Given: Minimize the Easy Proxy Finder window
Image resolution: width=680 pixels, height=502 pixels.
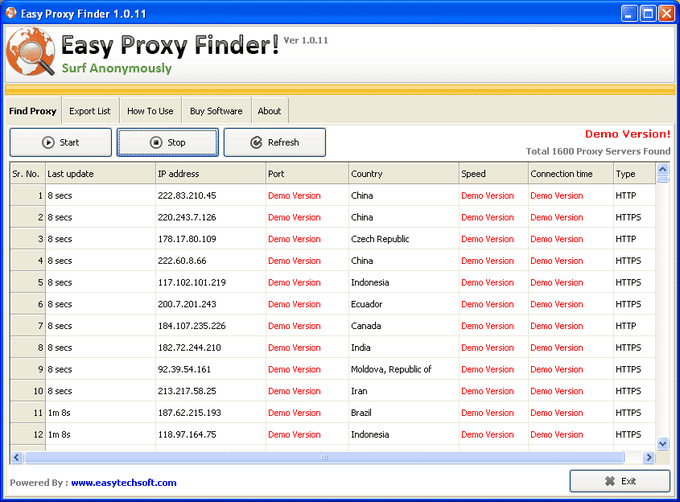Looking at the screenshot, I should point(629,14).
